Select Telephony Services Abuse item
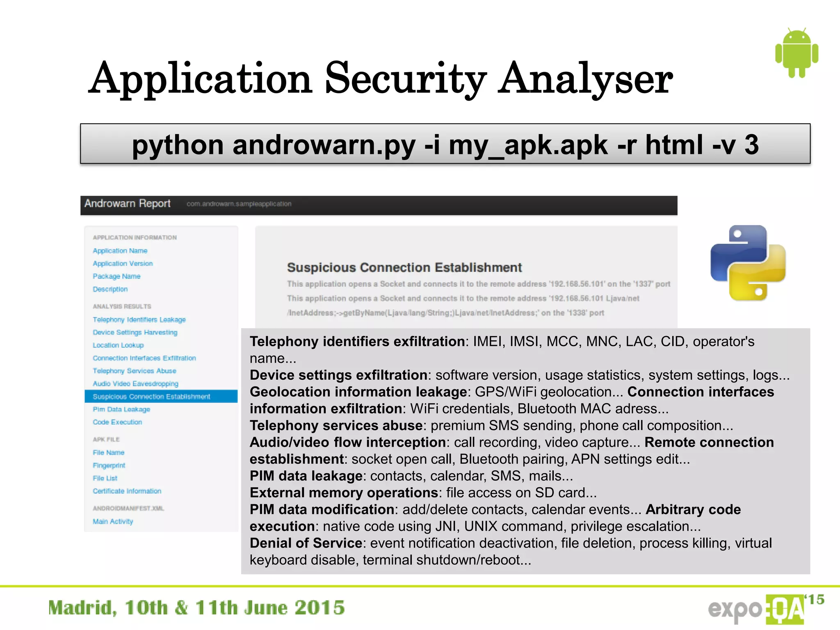 click(x=134, y=371)
